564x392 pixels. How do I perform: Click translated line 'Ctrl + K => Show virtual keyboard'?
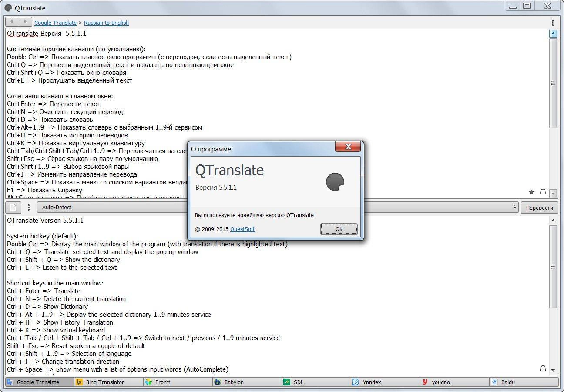tap(56, 330)
